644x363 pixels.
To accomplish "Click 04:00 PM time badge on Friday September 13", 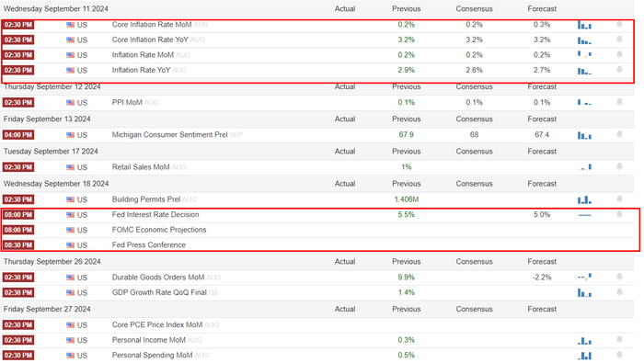I will [x=18, y=135].
